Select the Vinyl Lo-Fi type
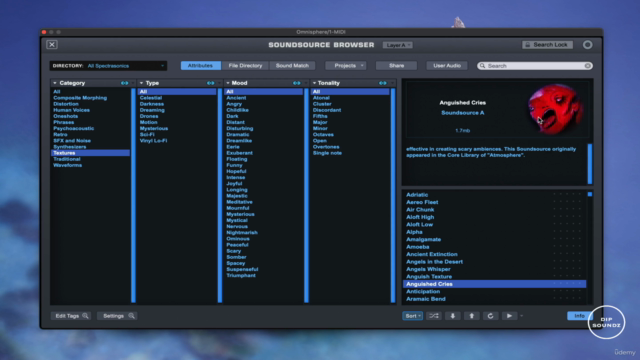Image resolution: width=640 pixels, height=360 pixels. 153,140
